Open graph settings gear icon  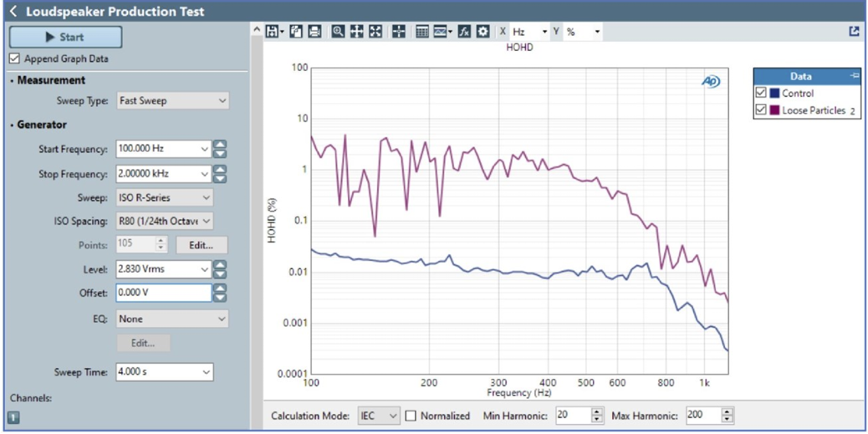tap(483, 32)
